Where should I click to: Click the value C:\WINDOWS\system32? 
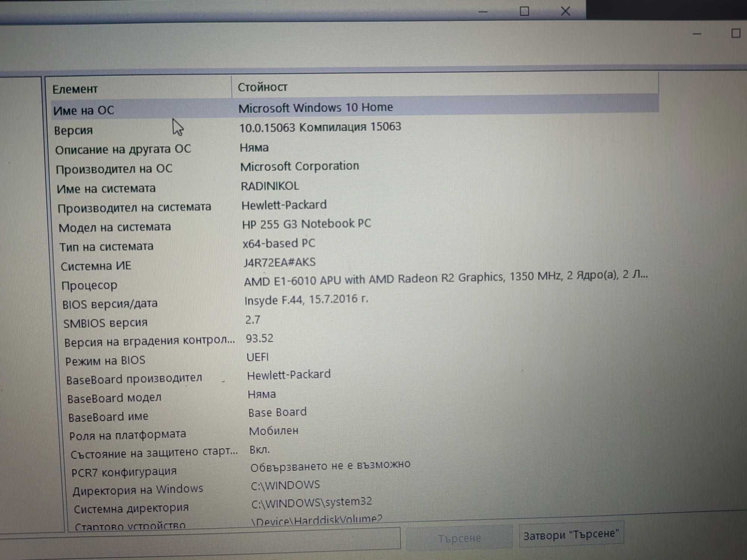pyautogui.click(x=311, y=503)
